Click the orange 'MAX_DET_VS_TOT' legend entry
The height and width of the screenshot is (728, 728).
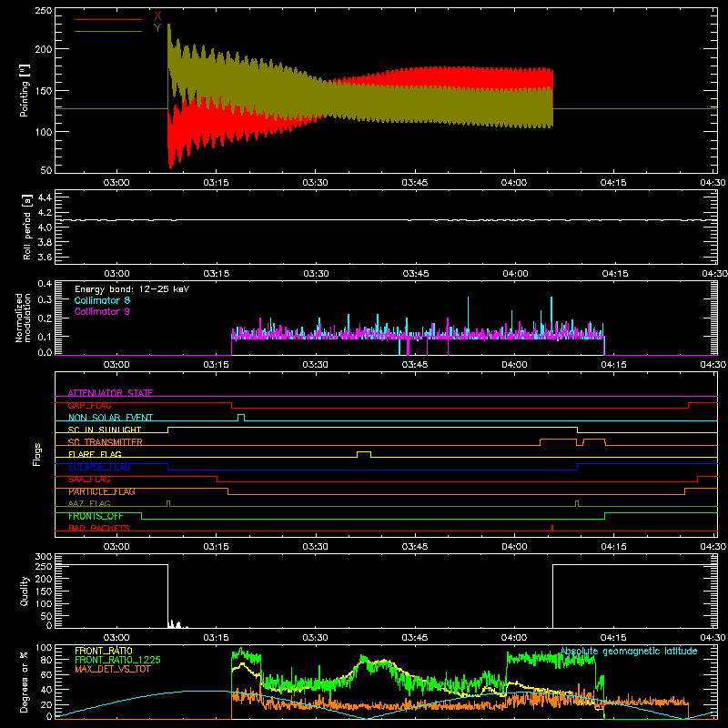(113, 669)
